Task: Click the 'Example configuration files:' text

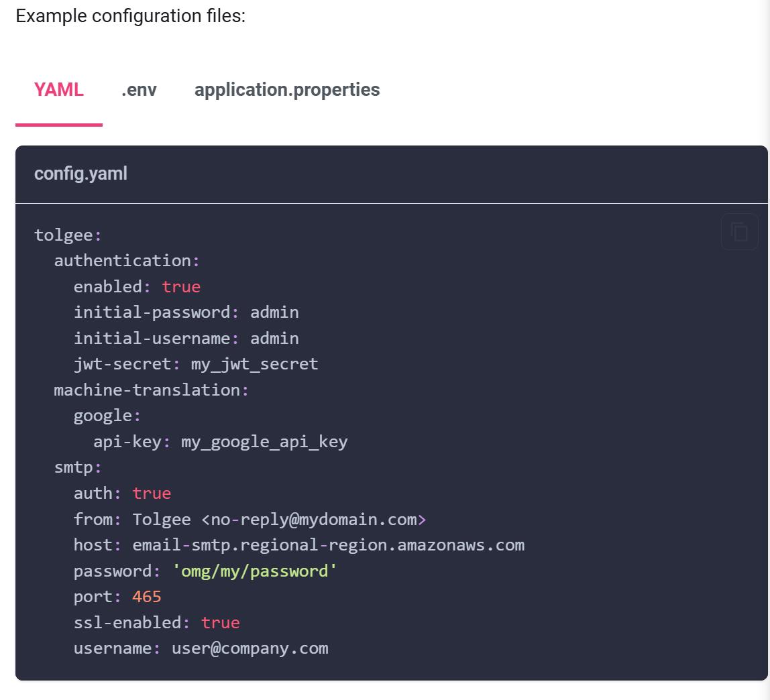Action: (x=131, y=16)
